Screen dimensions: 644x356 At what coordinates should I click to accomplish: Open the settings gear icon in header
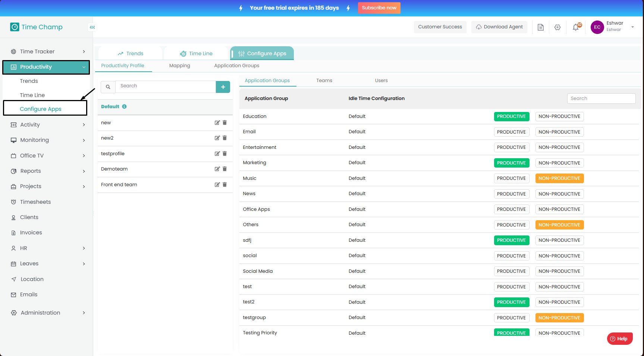[557, 27]
